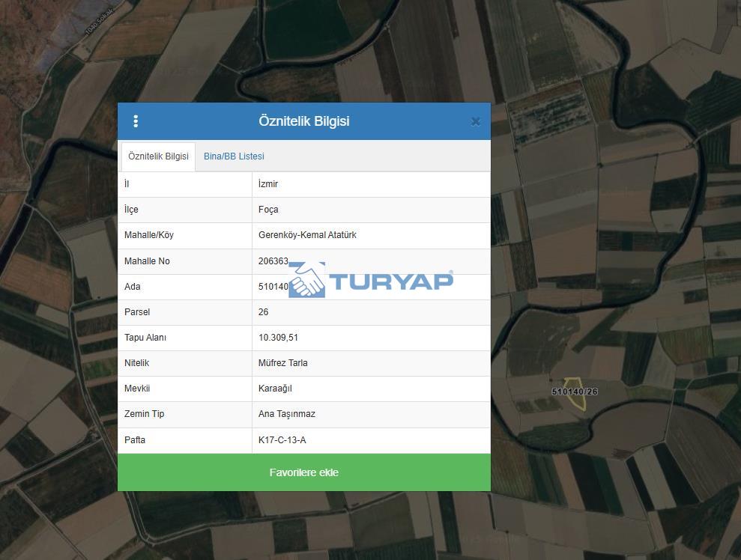This screenshot has width=741, height=560.
Task: Select the İl value İzmir
Action: pyautogui.click(x=268, y=184)
